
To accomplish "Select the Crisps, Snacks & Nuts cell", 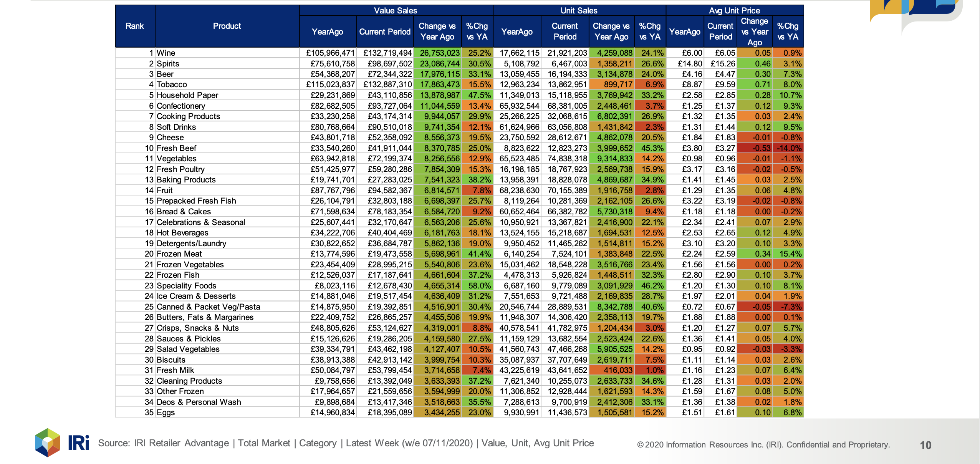I will coord(227,328).
